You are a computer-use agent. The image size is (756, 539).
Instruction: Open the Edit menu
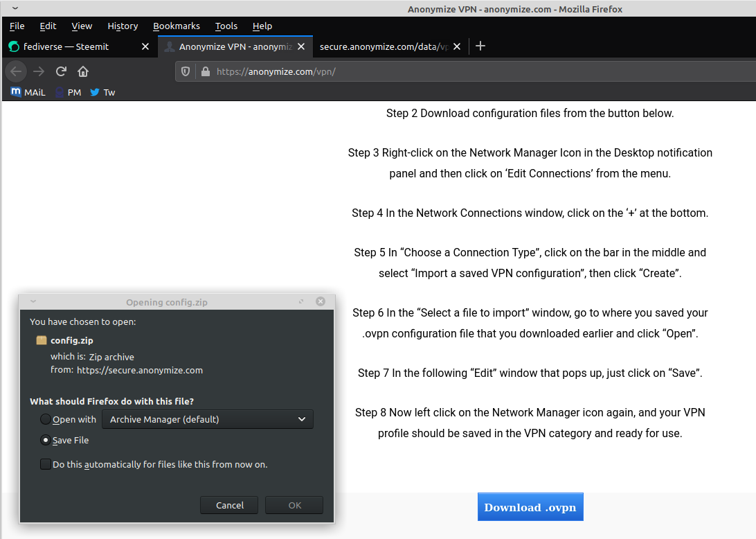pos(48,26)
